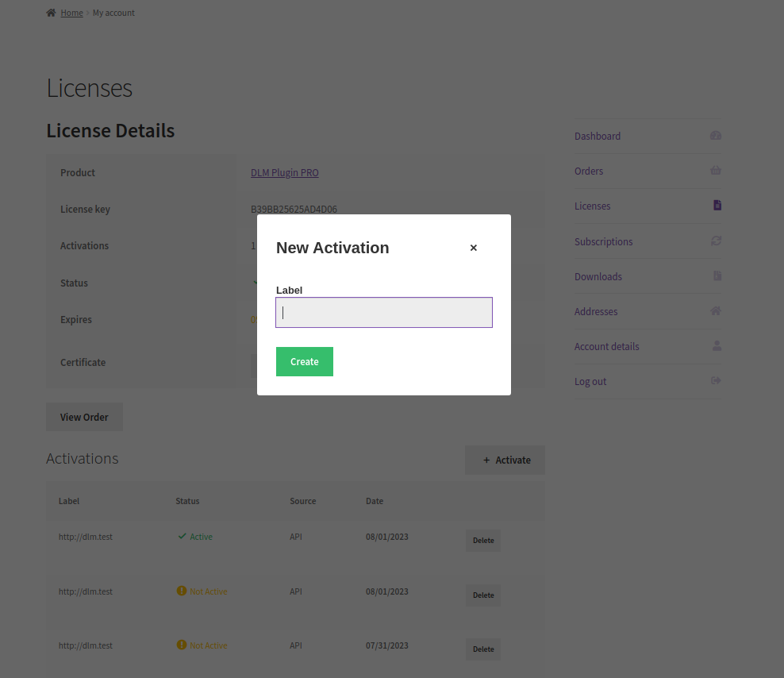Click the View Order button
Viewport: 784px width, 678px height.
click(84, 417)
